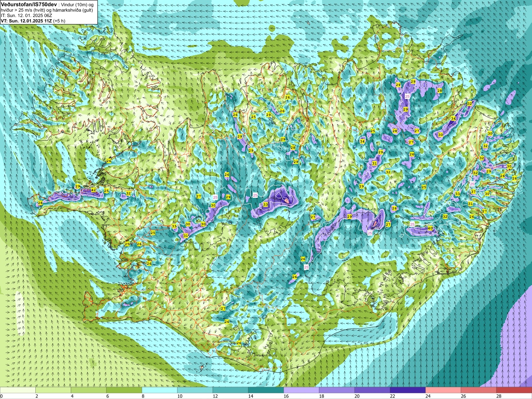Click the yellow gust label 37
The height and width of the screenshot is (399, 532).
473,192
